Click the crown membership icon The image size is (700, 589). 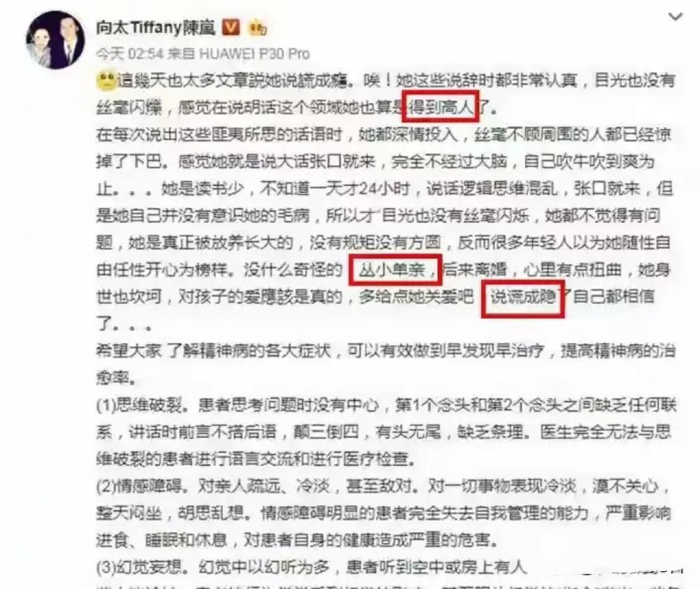(x=258, y=28)
